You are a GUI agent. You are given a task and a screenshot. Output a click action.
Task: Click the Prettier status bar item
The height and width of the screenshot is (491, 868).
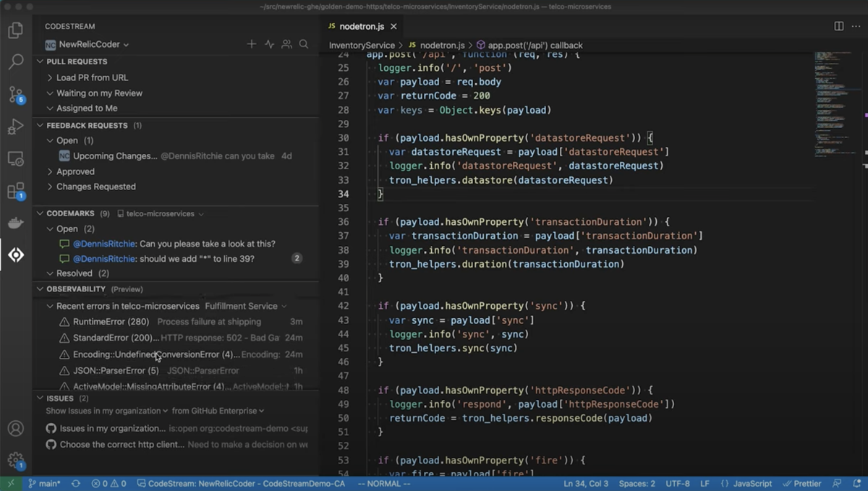click(801, 483)
